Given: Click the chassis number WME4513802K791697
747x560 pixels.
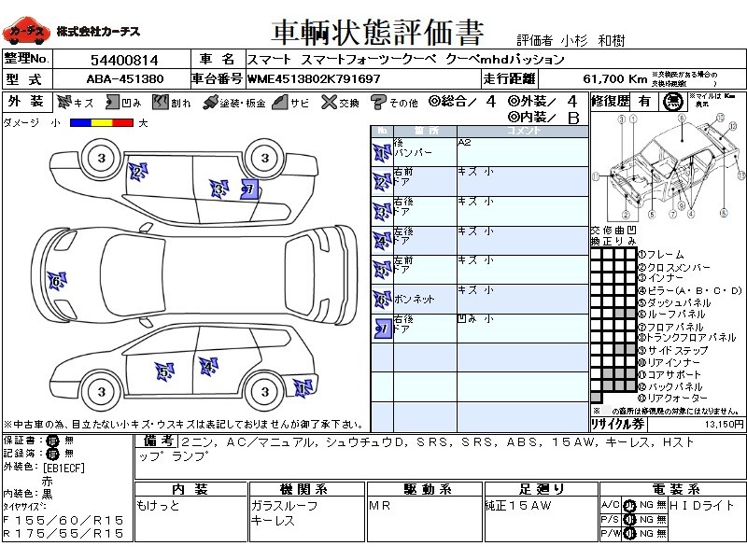Looking at the screenshot, I should 314,79.
